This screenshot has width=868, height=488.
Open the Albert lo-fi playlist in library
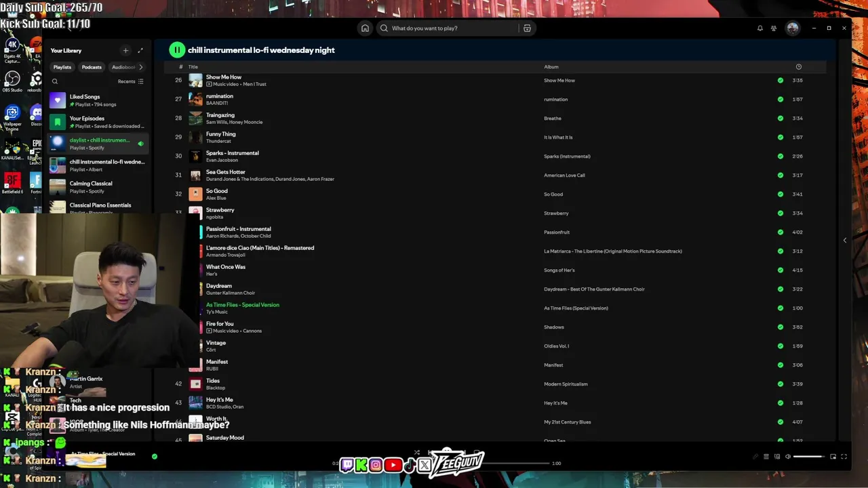pos(98,165)
